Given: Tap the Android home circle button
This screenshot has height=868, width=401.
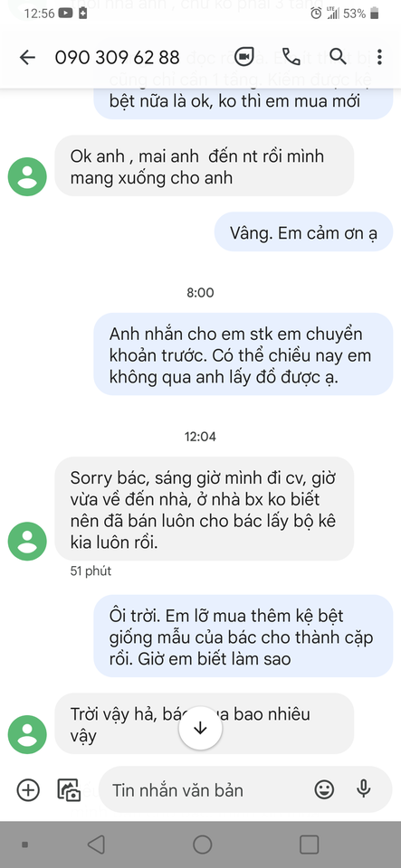Looking at the screenshot, I should pyautogui.click(x=202, y=844).
